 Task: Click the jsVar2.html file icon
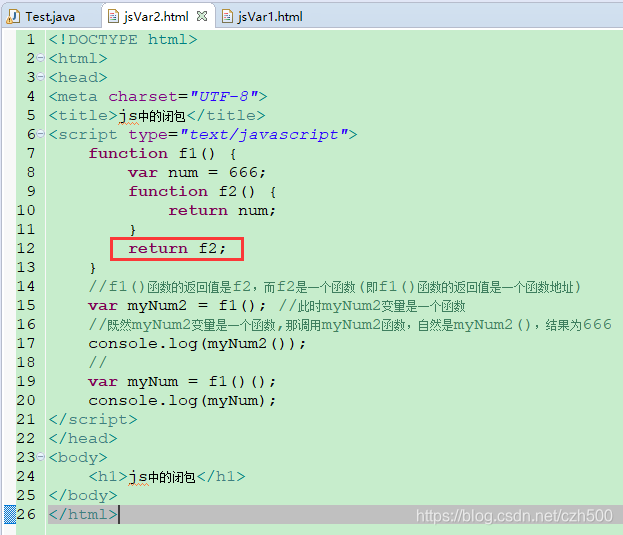(x=114, y=17)
